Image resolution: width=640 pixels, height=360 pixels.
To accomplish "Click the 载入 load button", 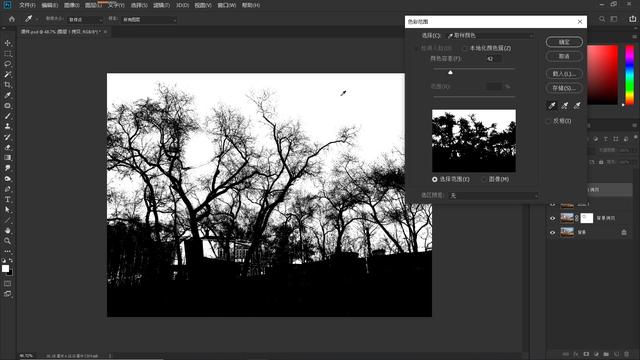I will [564, 74].
